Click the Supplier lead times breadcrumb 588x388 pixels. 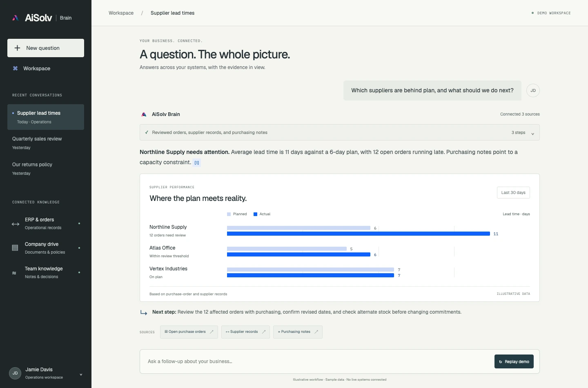tap(173, 13)
